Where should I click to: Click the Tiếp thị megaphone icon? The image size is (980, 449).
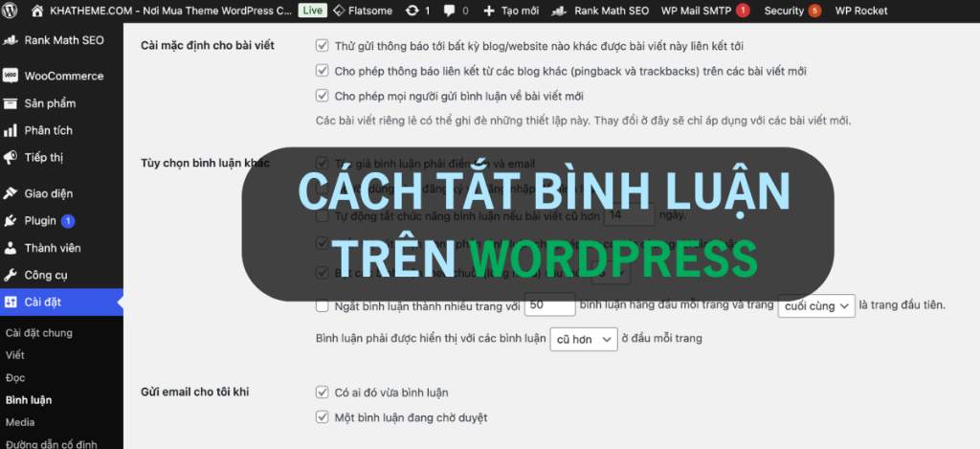point(10,158)
